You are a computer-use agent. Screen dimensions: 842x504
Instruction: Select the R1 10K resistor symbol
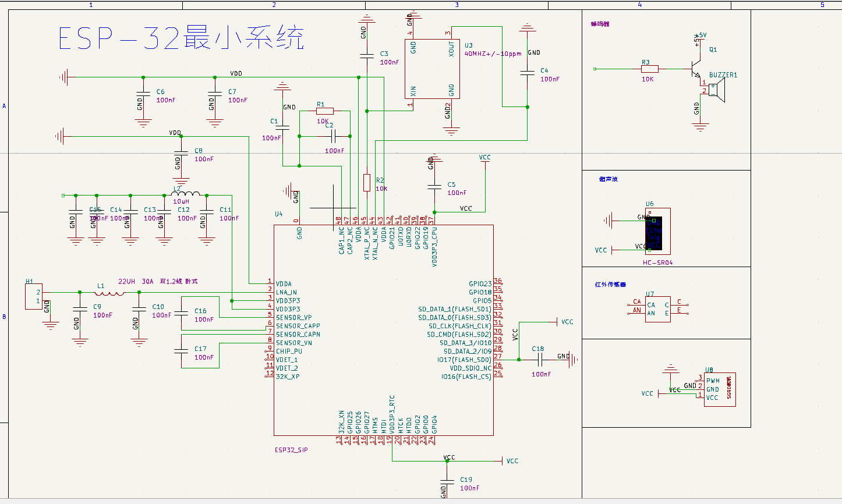325,111
